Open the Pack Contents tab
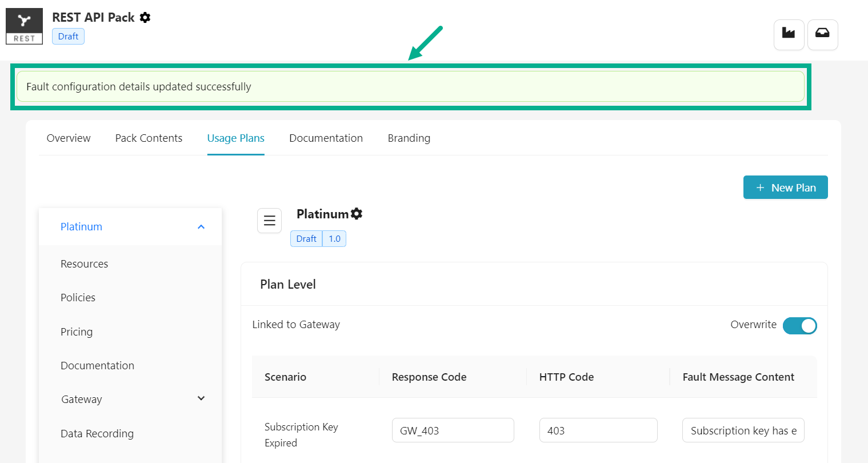 click(x=149, y=138)
